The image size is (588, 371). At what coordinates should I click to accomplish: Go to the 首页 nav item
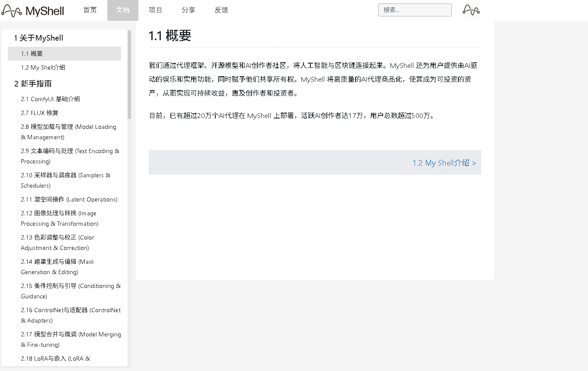[90, 10]
